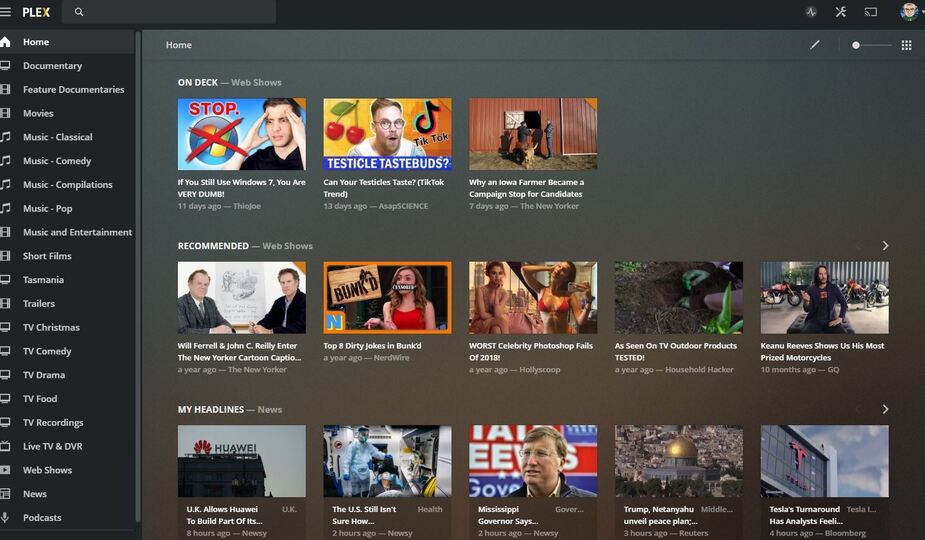Open Mississippi Governor news thumbnail
Screen dimensions: 925x540
[533, 461]
